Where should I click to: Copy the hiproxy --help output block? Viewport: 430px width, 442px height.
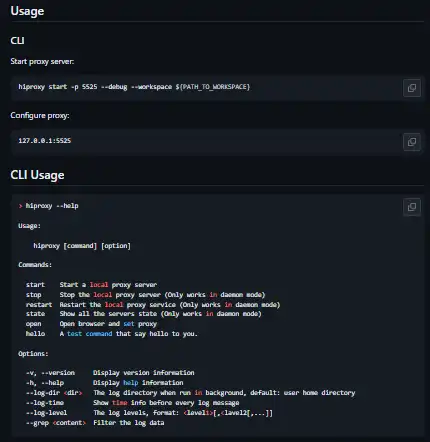pyautogui.click(x=412, y=207)
